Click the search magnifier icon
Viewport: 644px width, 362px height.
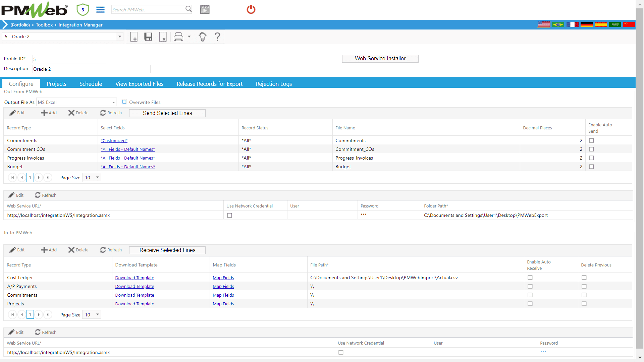click(x=189, y=9)
